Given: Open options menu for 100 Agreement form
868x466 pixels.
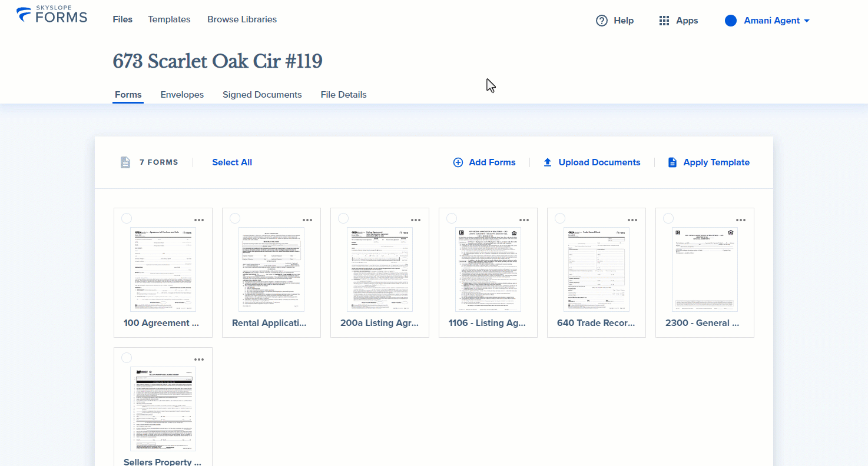Looking at the screenshot, I should 199,220.
